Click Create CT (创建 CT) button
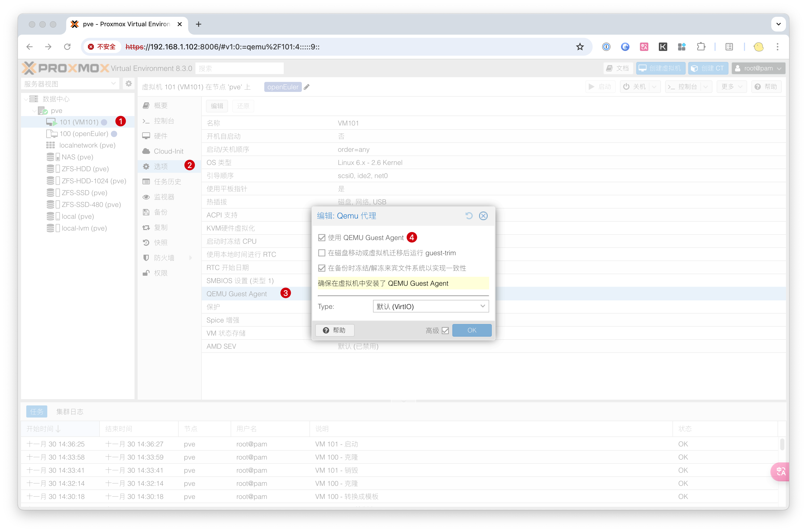This screenshot has width=807, height=532. tap(708, 68)
